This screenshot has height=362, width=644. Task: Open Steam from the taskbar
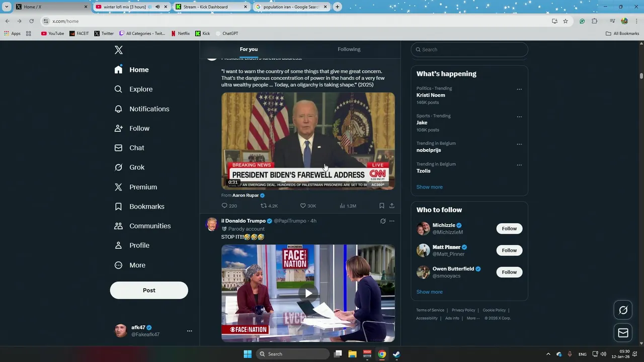[x=396, y=354]
